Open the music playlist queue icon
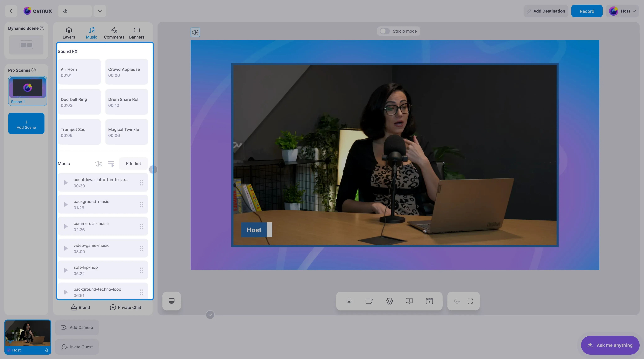Viewport: 644px width, 359px height. pyautogui.click(x=111, y=164)
